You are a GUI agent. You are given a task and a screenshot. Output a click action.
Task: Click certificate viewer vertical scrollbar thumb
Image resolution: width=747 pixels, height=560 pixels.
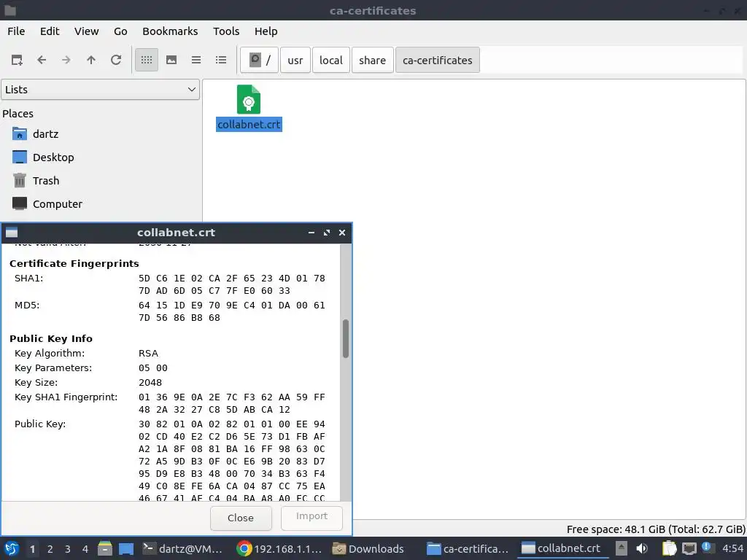point(346,338)
